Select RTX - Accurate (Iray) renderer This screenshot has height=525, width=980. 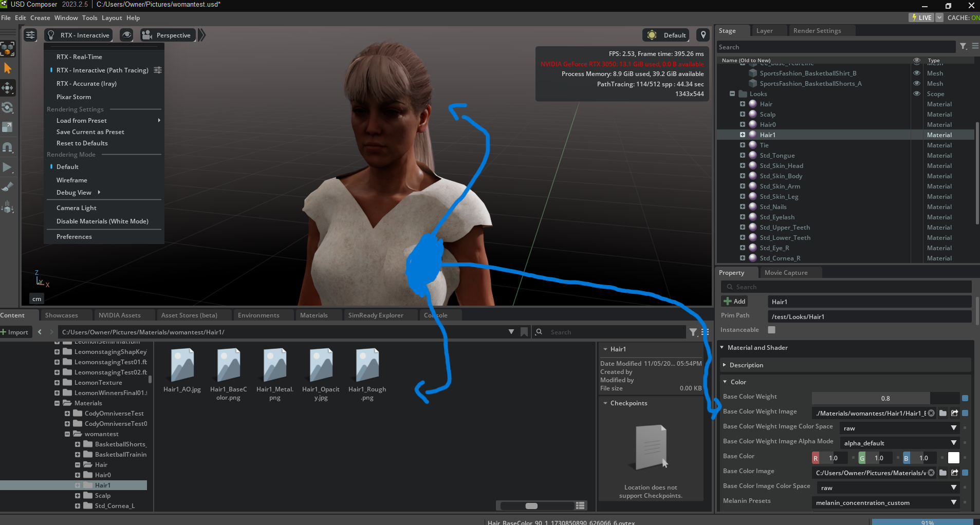click(86, 83)
